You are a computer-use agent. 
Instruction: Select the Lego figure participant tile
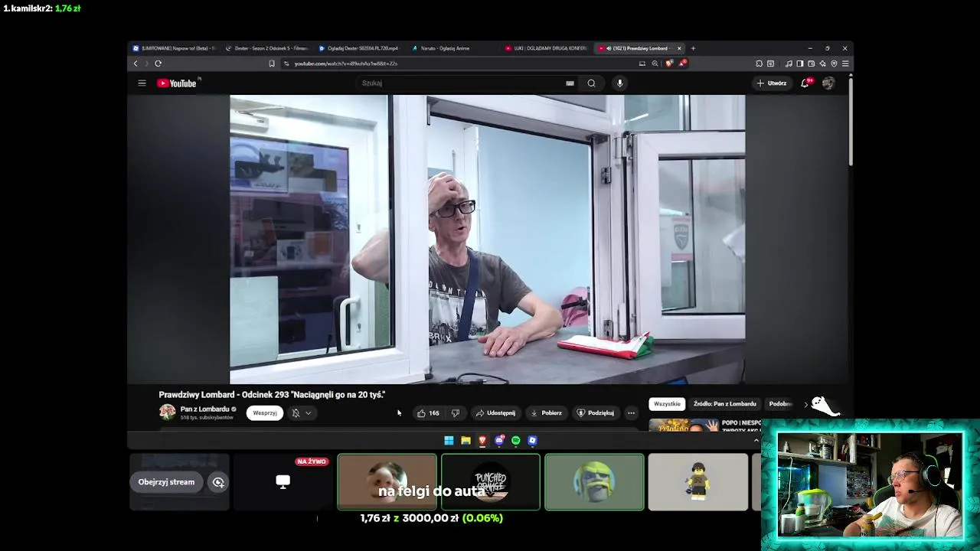[697, 482]
